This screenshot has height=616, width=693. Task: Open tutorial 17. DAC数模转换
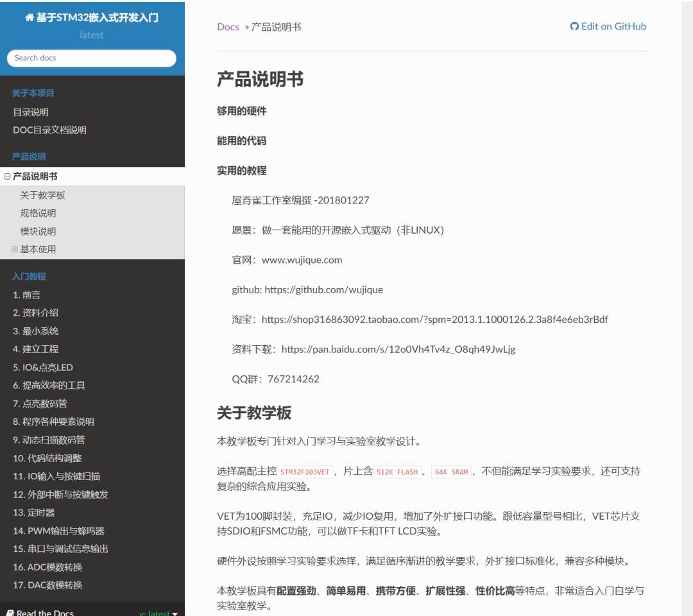tap(47, 585)
